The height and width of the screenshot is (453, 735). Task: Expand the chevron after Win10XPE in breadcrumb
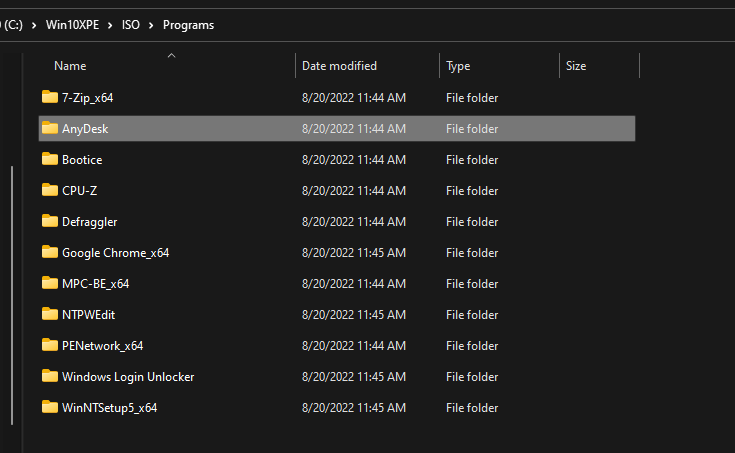pyautogui.click(x=109, y=25)
